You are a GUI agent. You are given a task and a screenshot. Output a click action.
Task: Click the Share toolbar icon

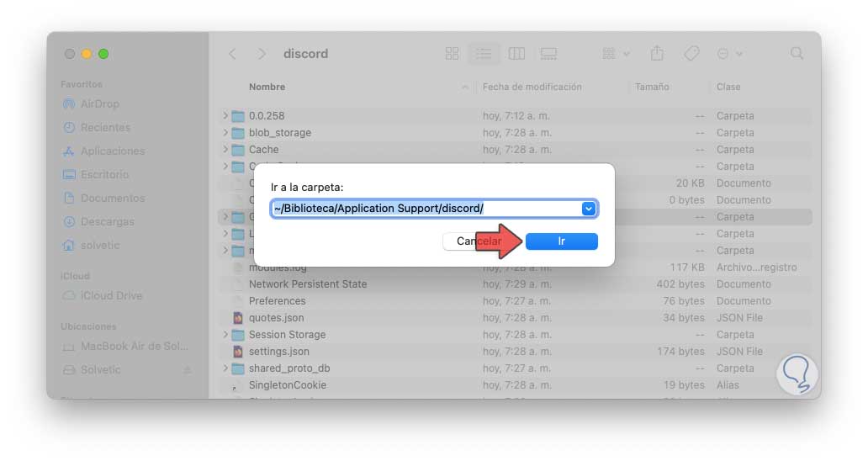click(657, 54)
